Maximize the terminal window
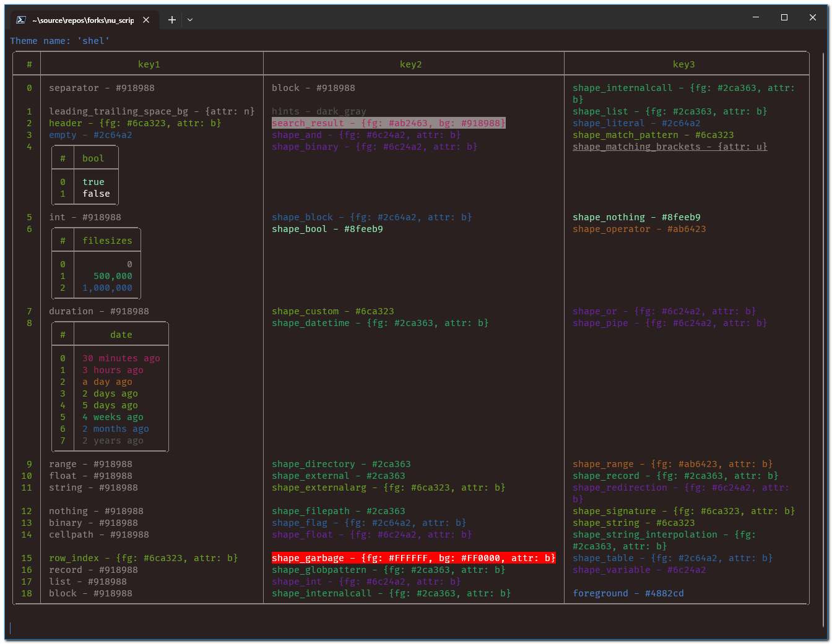Screen dimensions: 832x644 point(784,17)
